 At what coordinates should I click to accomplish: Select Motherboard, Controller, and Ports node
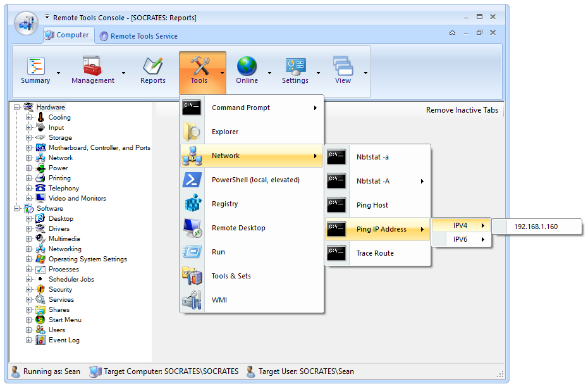pyautogui.click(x=99, y=147)
